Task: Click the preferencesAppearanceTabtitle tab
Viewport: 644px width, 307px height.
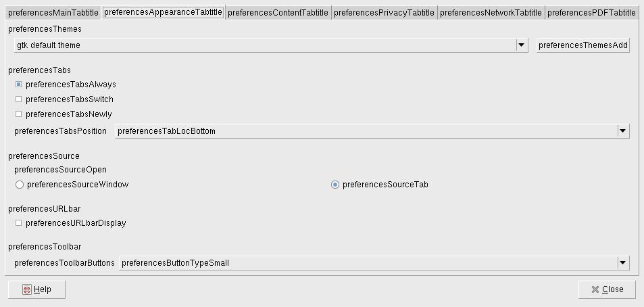Action: click(163, 12)
